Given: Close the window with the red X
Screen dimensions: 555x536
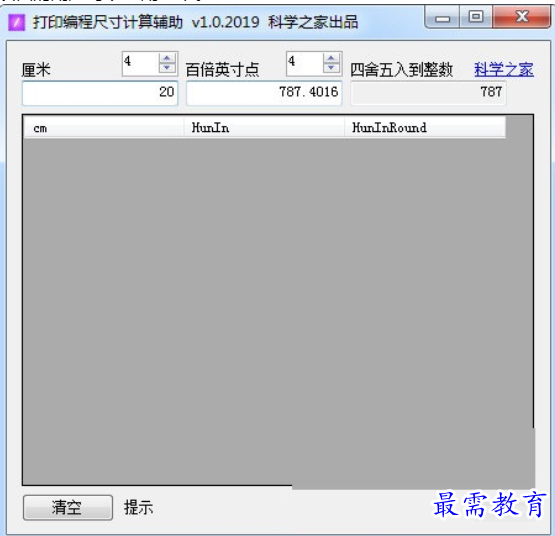Looking at the screenshot, I should pyautogui.click(x=522, y=17).
